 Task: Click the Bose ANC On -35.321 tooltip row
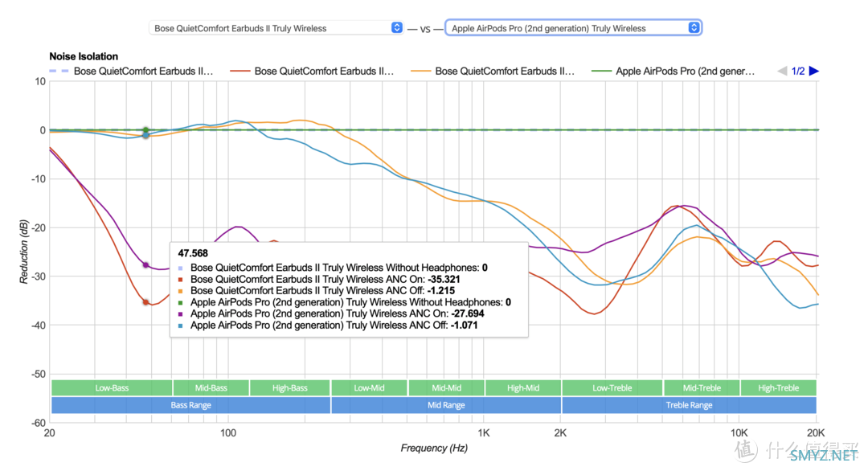(x=319, y=279)
